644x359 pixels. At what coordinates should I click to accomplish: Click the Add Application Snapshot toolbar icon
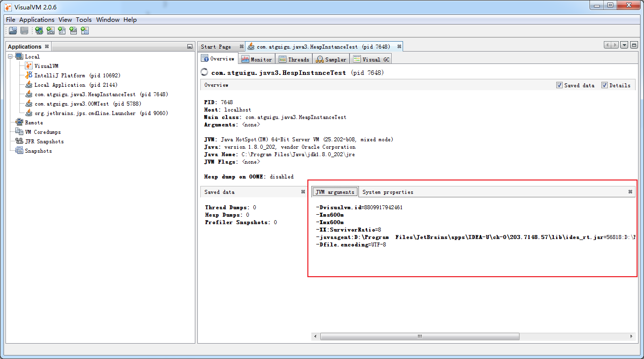(x=85, y=31)
